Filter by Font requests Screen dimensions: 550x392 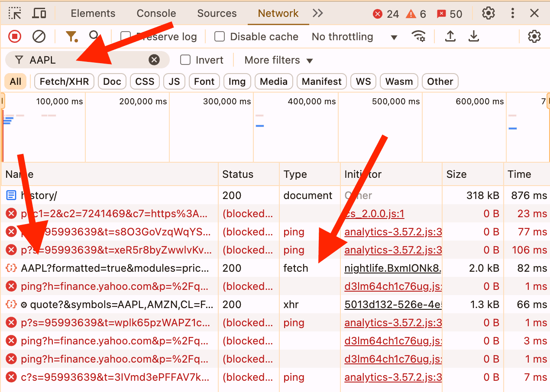point(204,82)
